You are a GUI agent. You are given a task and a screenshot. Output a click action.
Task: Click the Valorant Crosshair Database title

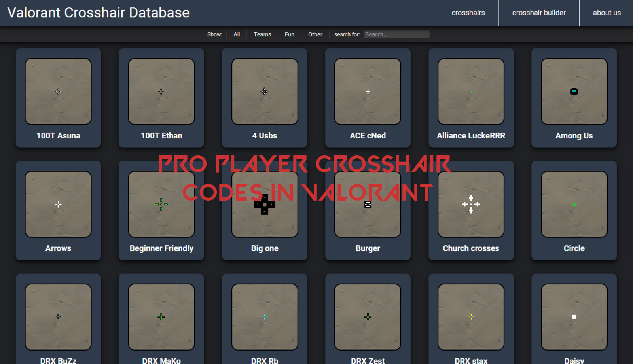click(x=99, y=13)
